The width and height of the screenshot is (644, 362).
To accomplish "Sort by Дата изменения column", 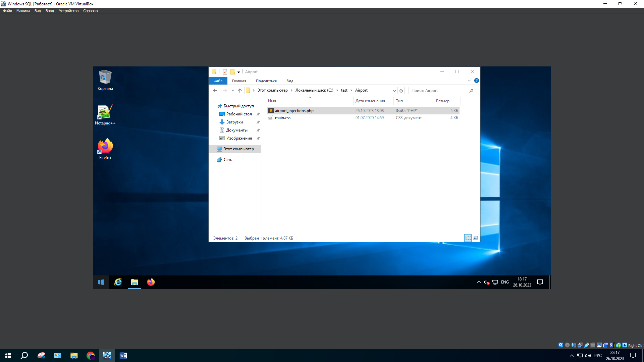I will pyautogui.click(x=374, y=101).
